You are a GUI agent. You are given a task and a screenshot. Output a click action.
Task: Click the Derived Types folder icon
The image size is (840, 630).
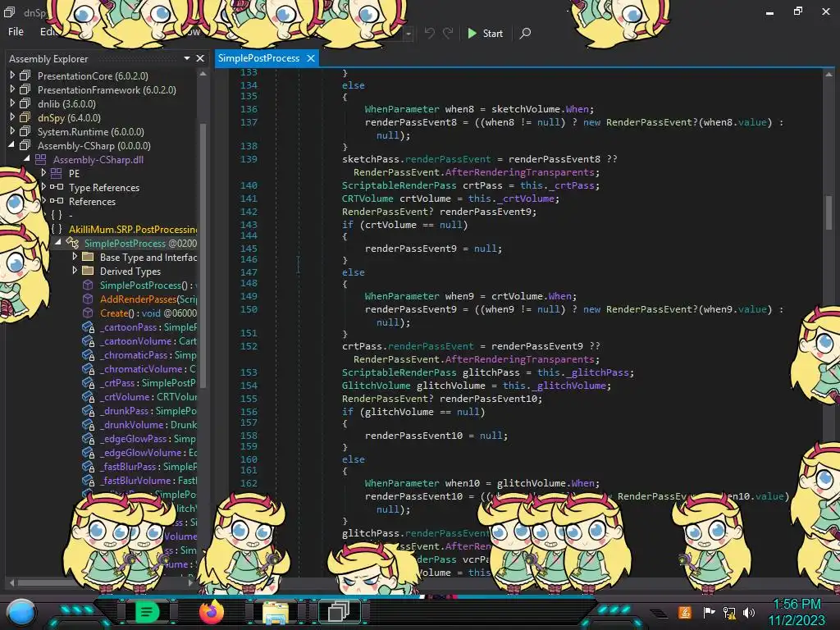click(88, 271)
